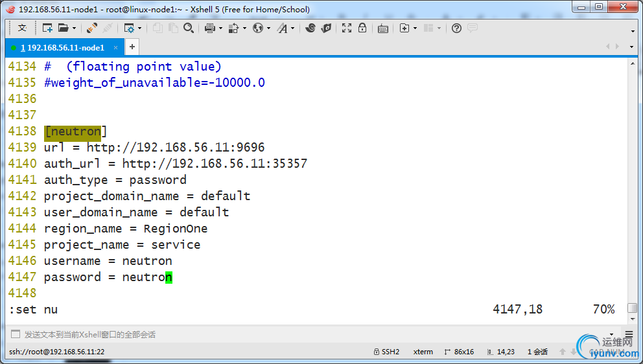The height and width of the screenshot is (364, 643).
Task: Click the 14,23 cursor position indicator
Action: coord(500,352)
